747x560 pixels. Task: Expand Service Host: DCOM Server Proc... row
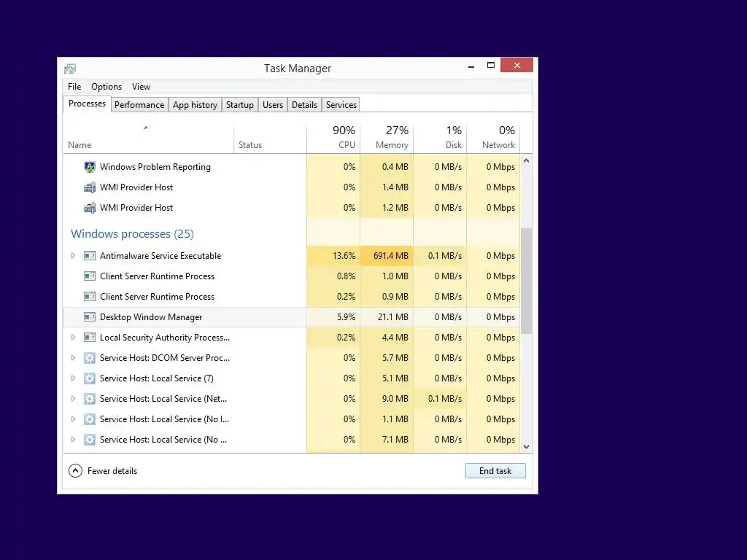[x=73, y=358]
